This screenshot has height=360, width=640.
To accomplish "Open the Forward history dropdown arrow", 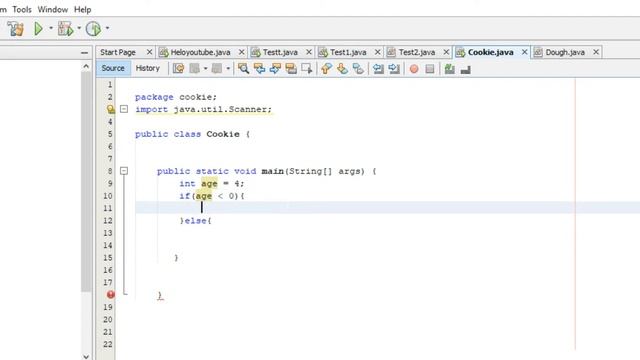I will click(x=228, y=69).
